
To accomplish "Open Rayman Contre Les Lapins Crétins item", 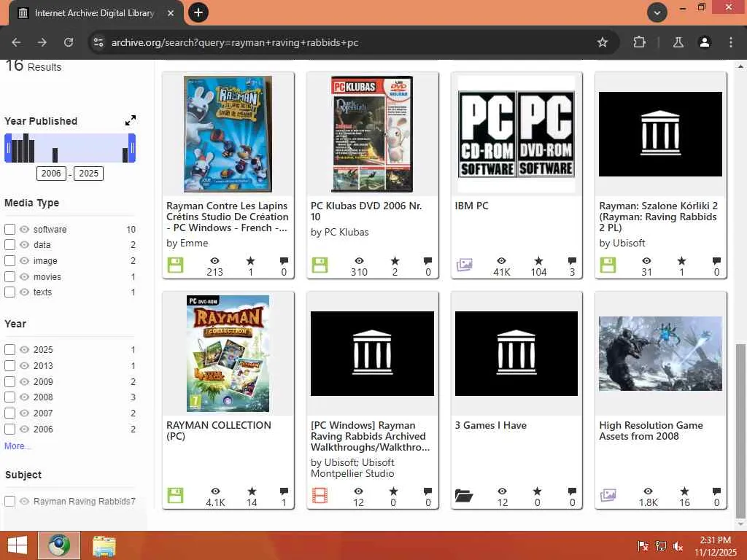I will [228, 217].
